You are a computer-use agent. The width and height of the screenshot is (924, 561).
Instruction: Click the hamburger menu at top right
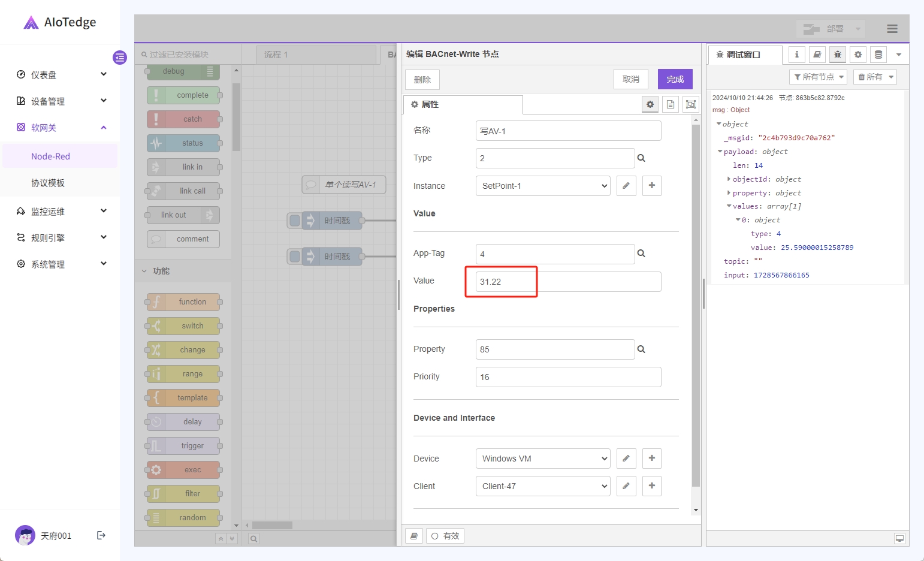[892, 29]
